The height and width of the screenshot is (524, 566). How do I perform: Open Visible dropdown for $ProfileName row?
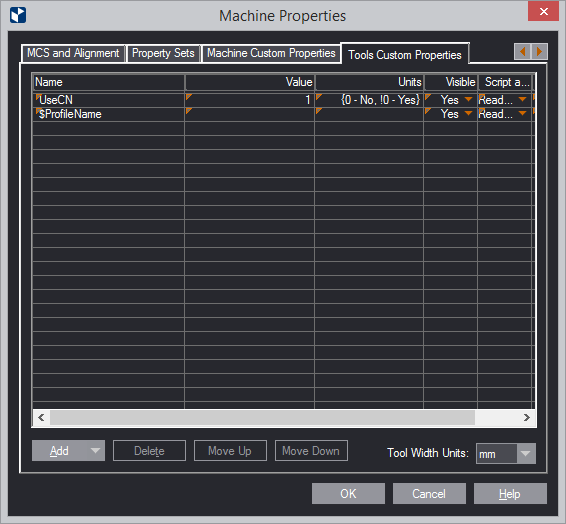(468, 113)
